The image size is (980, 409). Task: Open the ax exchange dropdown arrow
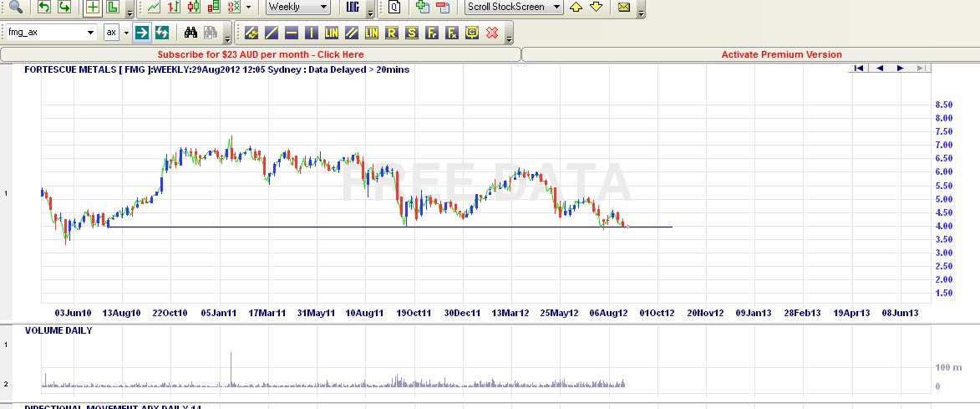coord(126,33)
